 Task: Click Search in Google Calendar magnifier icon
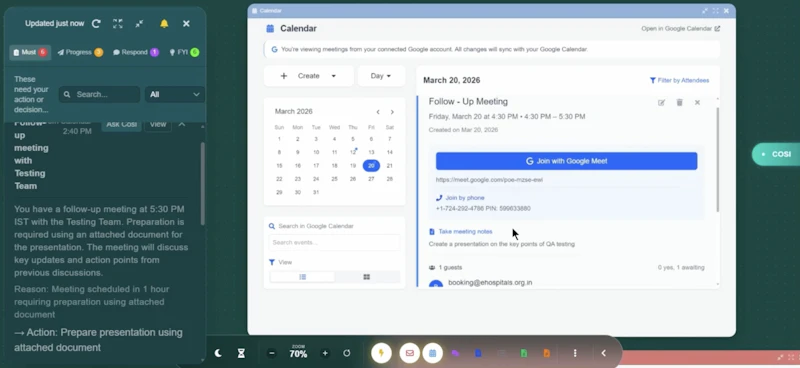coord(272,226)
